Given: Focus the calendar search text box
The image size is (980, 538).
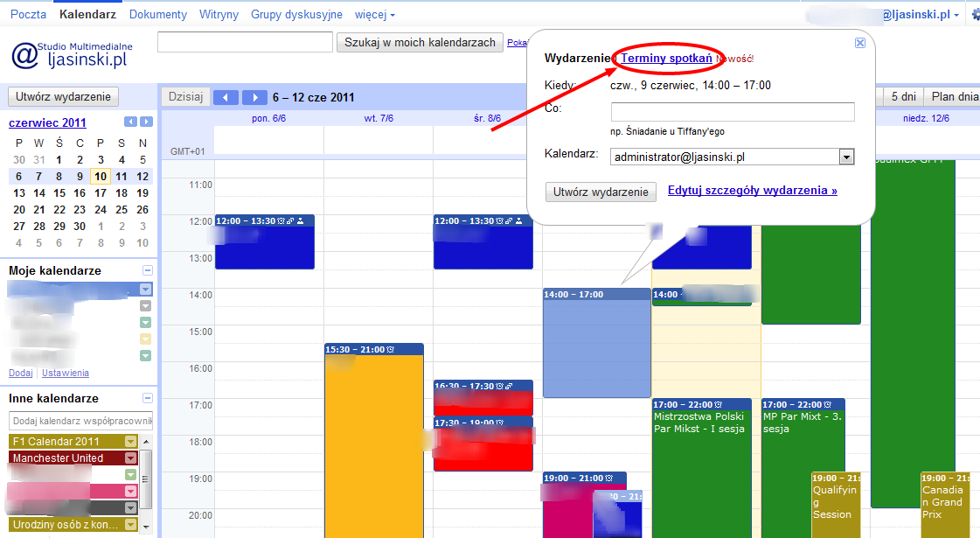Looking at the screenshot, I should pyautogui.click(x=245, y=43).
